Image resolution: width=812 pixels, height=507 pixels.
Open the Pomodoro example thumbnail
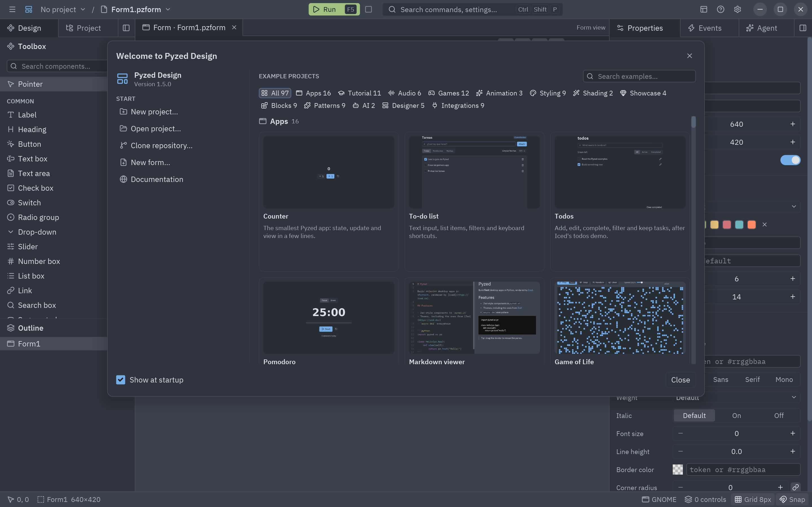[328, 317]
